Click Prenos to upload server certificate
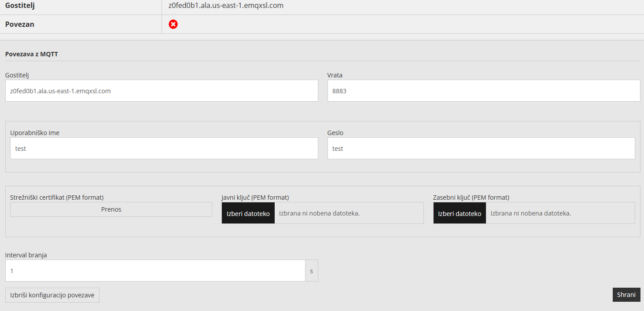The image size is (644, 311). pyautogui.click(x=111, y=209)
